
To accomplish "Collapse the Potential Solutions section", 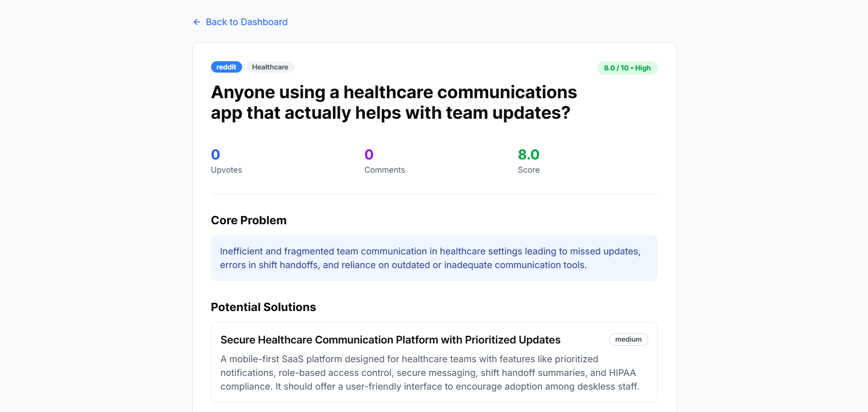I will tap(263, 306).
